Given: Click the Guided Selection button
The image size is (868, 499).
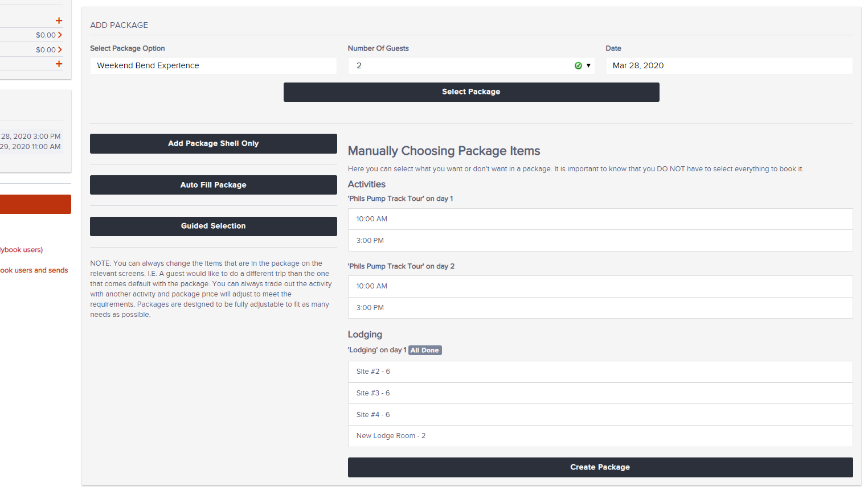Looking at the screenshot, I should 214,226.
